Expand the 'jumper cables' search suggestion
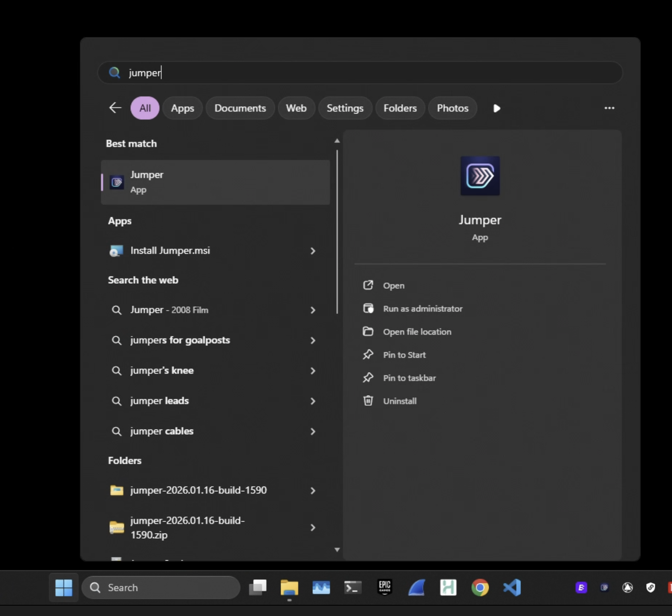 coord(313,431)
